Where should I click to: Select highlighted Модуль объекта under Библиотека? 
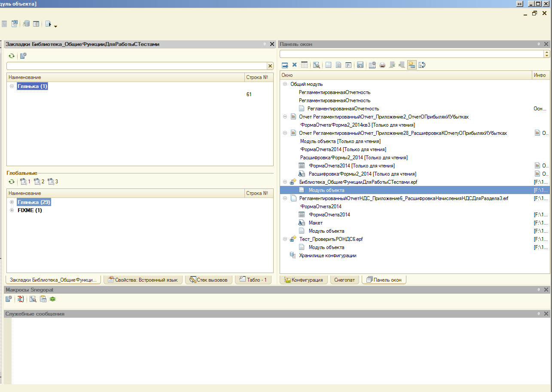coord(414,190)
